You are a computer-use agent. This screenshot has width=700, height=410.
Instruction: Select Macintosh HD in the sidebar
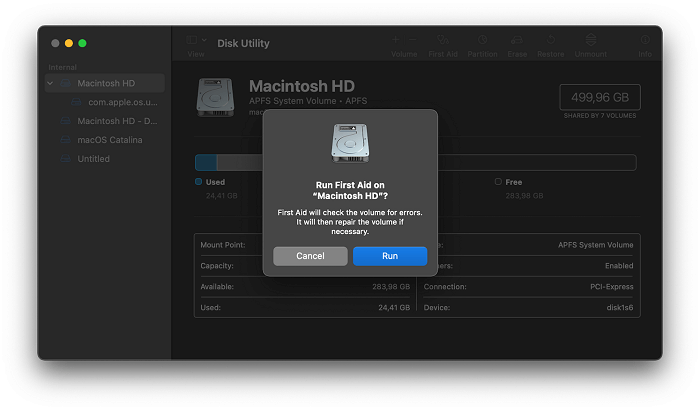click(106, 83)
